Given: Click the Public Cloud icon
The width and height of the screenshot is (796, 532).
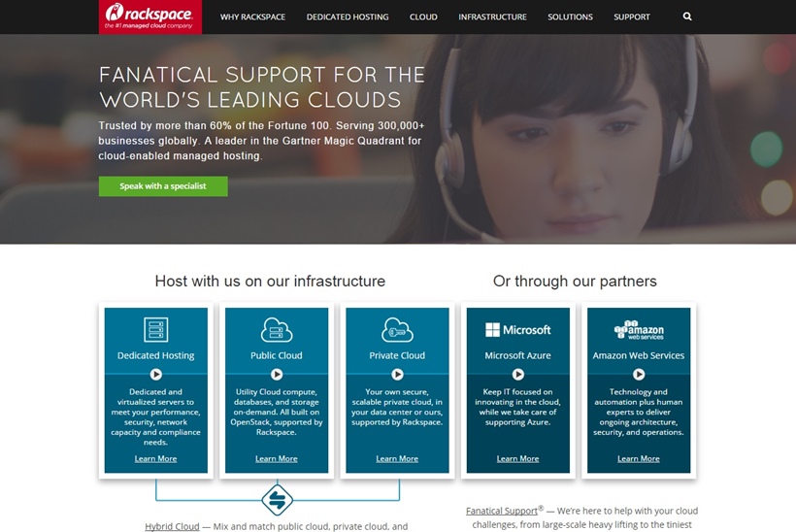Looking at the screenshot, I should coord(277,329).
